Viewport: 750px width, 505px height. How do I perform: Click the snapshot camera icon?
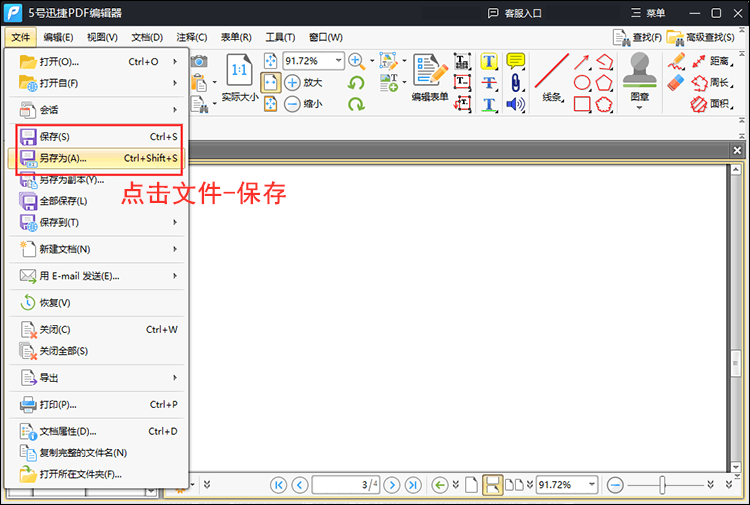pos(199,61)
